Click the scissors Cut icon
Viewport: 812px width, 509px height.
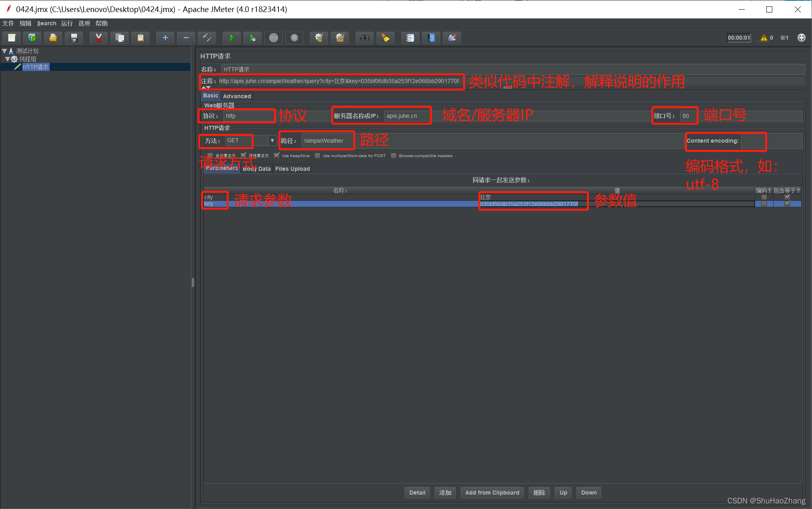pos(99,38)
